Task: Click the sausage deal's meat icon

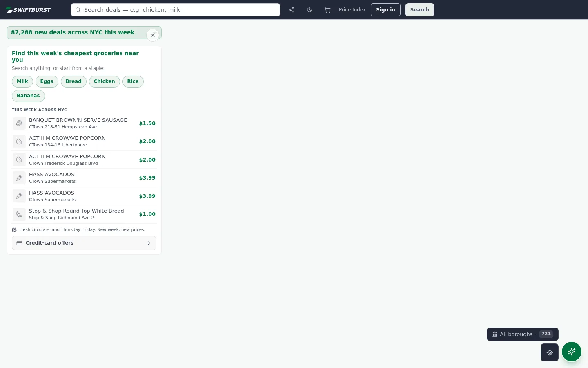Action: (x=19, y=123)
